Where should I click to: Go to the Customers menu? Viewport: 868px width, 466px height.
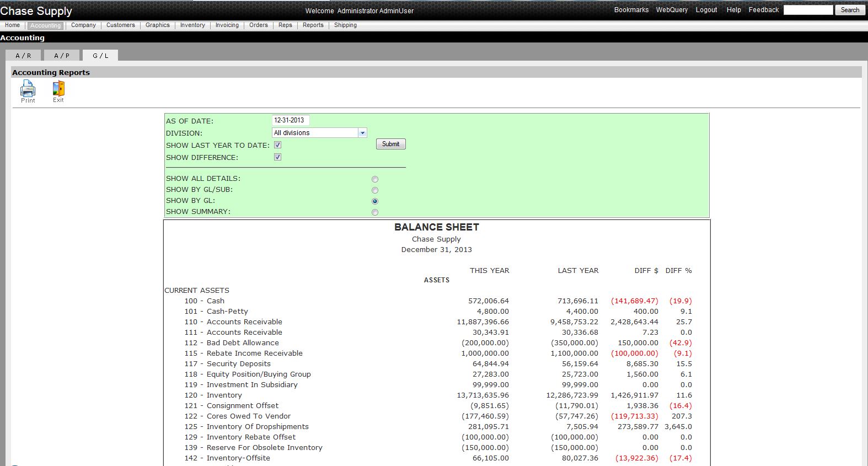coord(120,25)
